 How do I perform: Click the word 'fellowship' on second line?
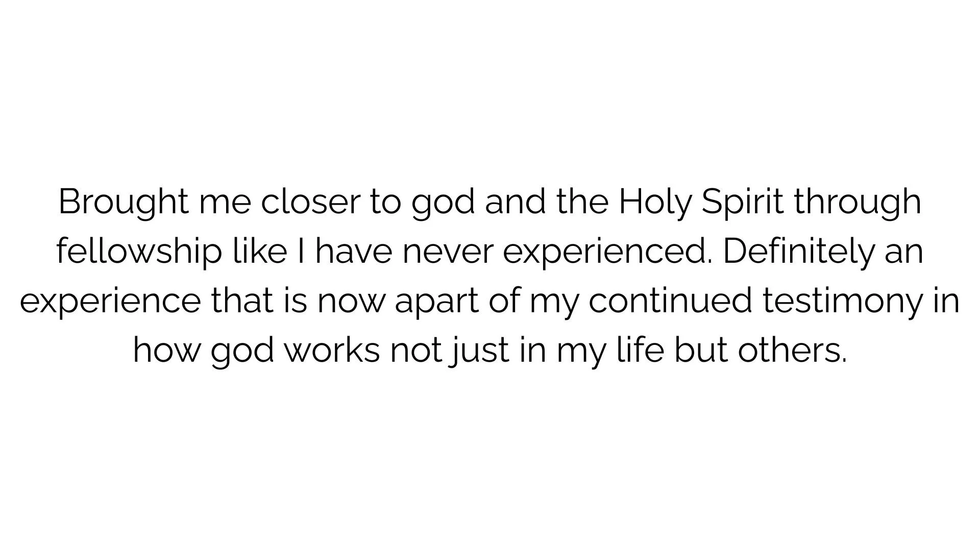(x=139, y=252)
